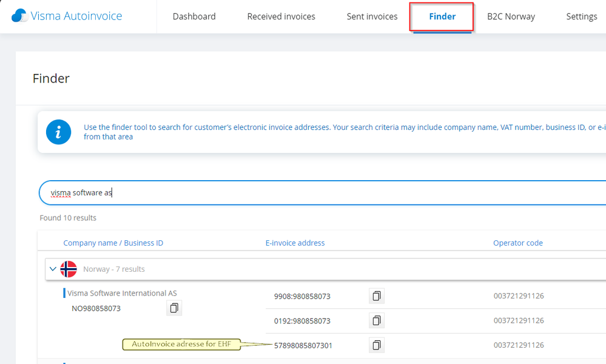Sort by Operator code column
Viewport: 606px width, 364px height.
518,243
